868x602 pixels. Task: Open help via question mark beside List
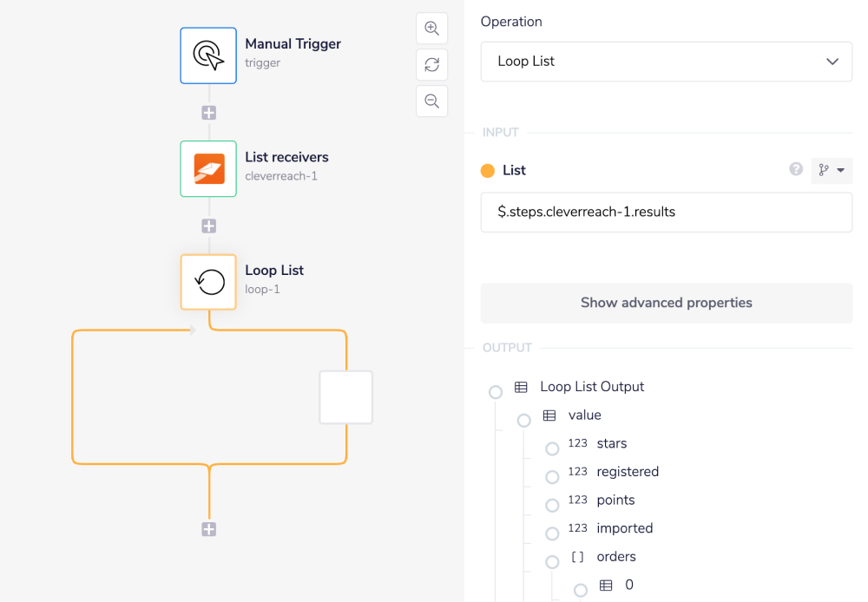(796, 170)
